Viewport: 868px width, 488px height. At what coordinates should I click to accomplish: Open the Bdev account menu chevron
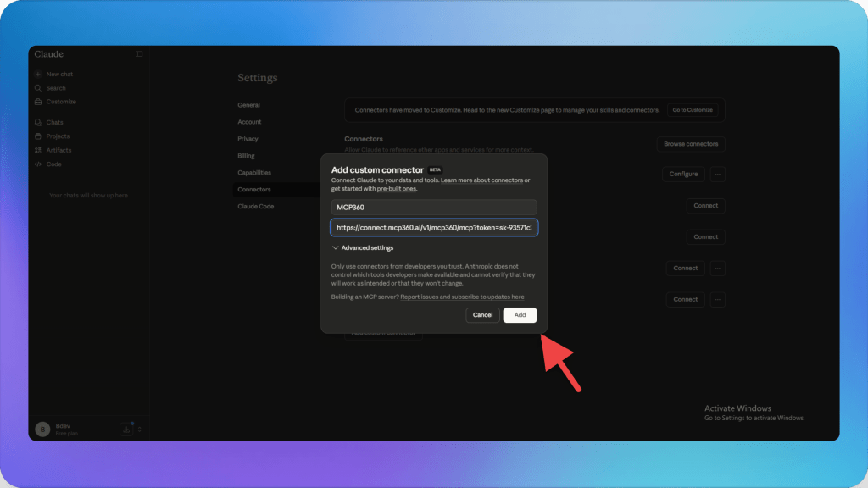pos(140,430)
